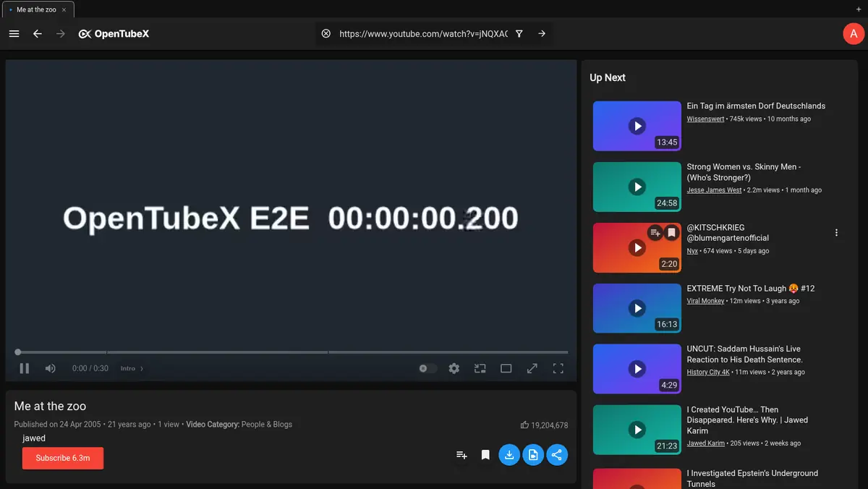The image size is (868, 489).
Task: Open a new tab with plus
Action: point(859,9)
